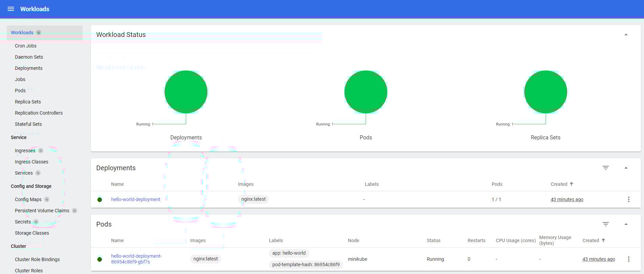
Task: Open the hello-world-deployment link
Action: pos(136,199)
